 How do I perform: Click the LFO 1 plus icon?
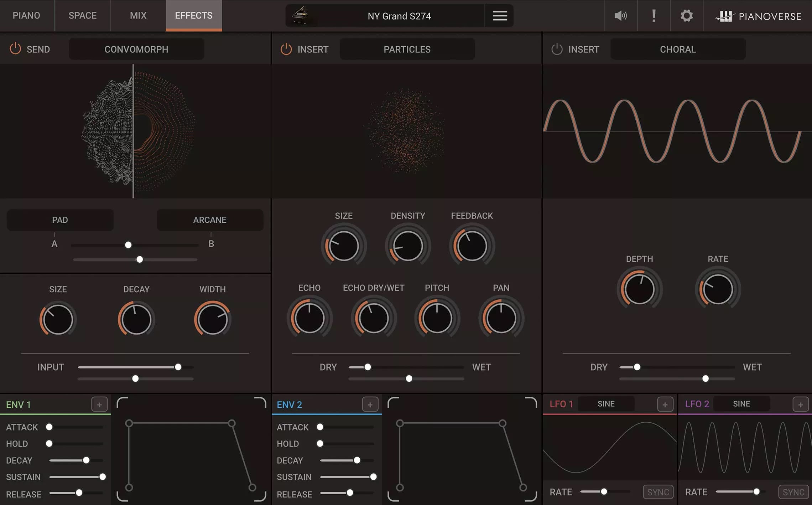[x=665, y=404]
